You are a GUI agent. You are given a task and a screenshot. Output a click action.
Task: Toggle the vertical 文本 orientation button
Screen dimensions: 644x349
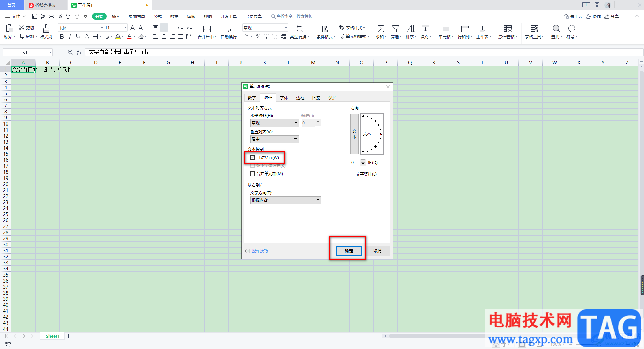[x=354, y=134]
